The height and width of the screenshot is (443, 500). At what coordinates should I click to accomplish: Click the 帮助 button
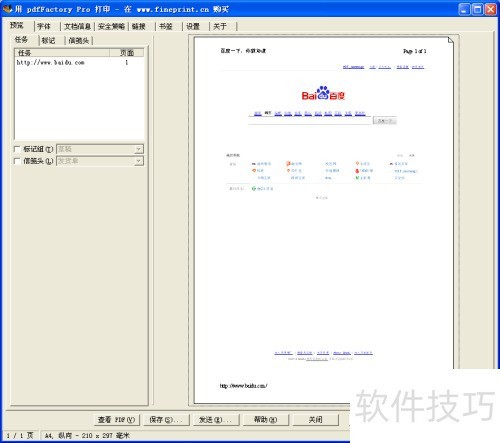click(x=265, y=420)
